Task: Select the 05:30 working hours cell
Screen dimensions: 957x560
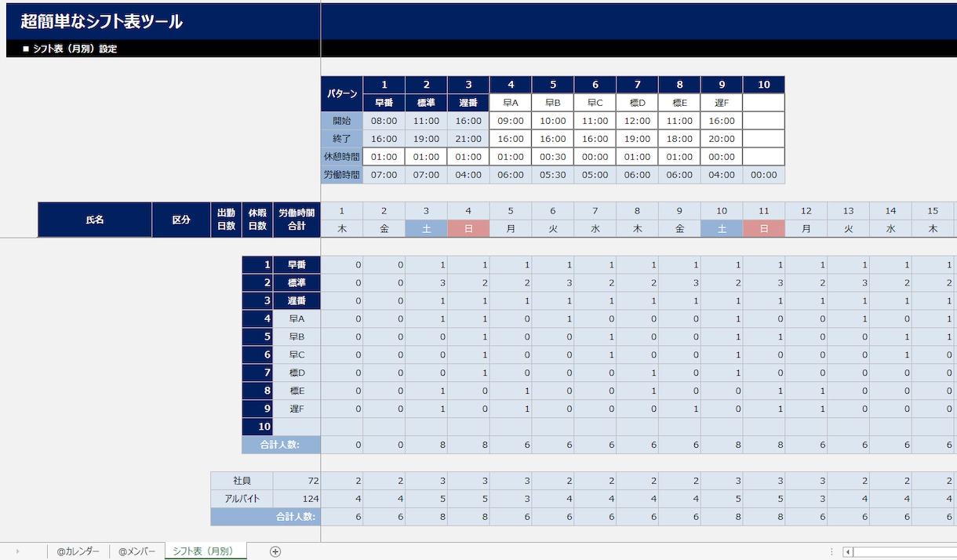Action: pyautogui.click(x=553, y=175)
